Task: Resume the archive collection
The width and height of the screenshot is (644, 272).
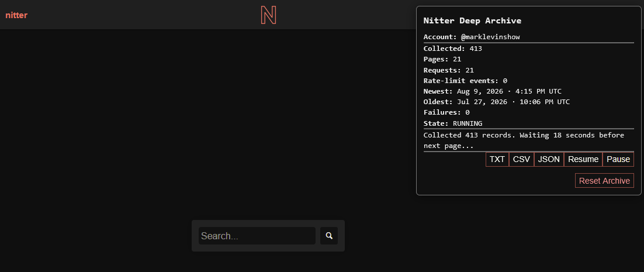Action: click(x=583, y=160)
